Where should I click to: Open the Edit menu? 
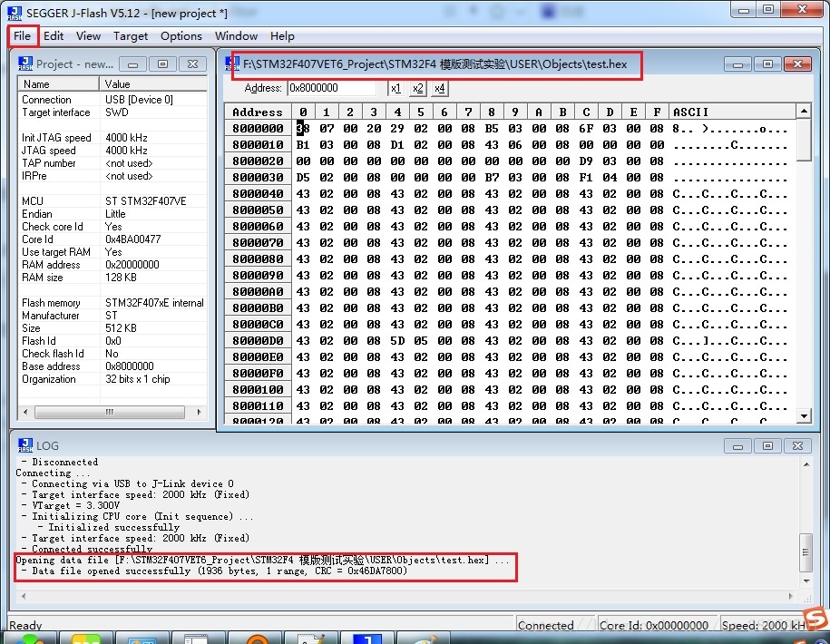(x=54, y=36)
